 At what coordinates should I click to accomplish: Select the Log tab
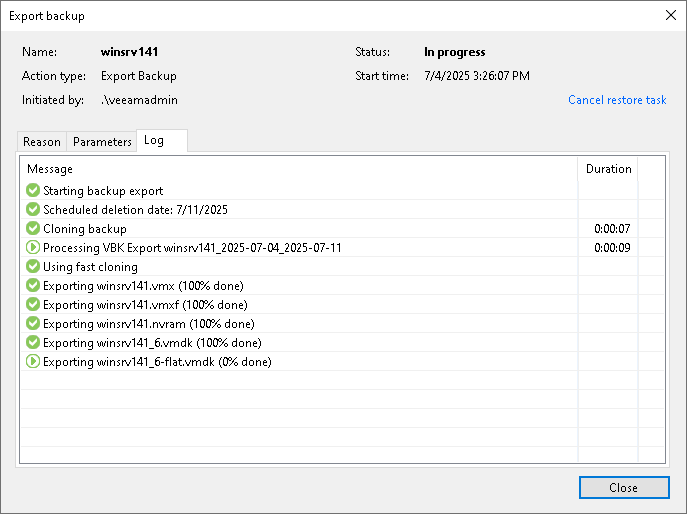(x=162, y=141)
